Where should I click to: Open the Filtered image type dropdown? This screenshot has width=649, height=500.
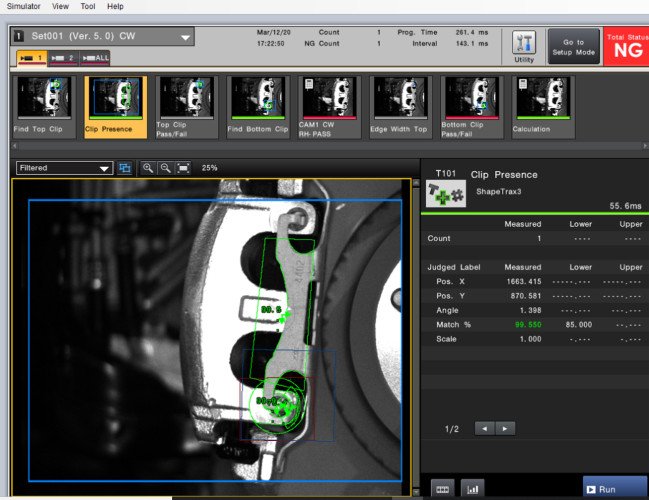point(63,168)
